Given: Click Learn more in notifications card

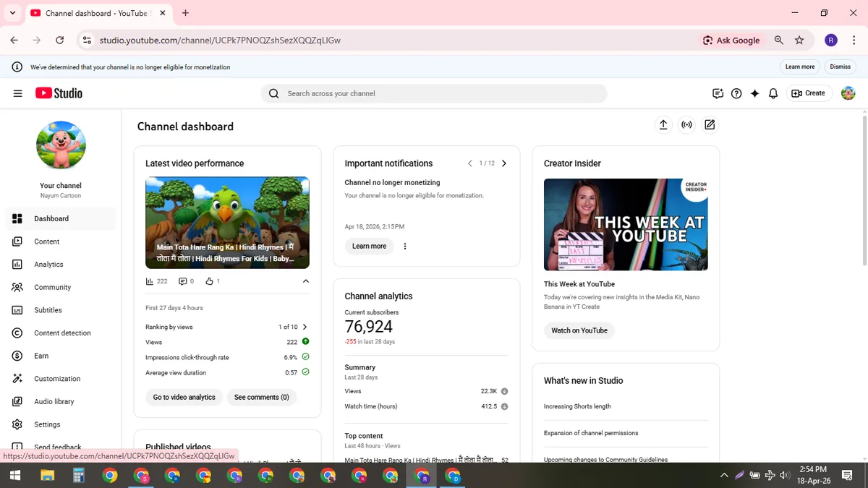Looking at the screenshot, I should pos(369,246).
